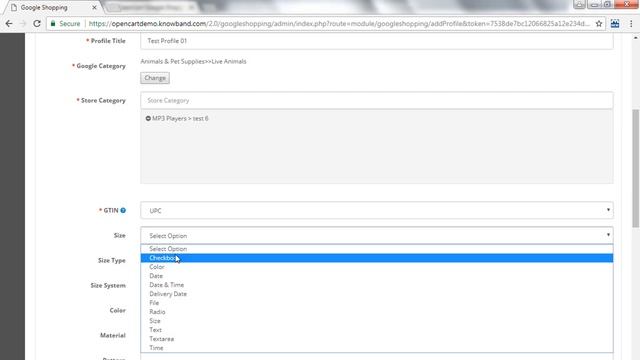This screenshot has height=360, width=640.
Task: Click the Store Category search field
Action: [x=377, y=100]
